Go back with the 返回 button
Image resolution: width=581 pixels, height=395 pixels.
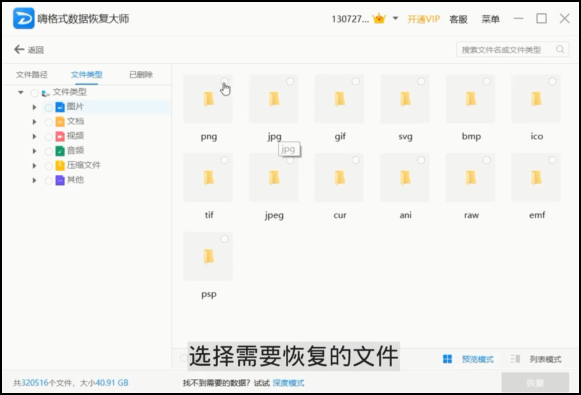[29, 49]
